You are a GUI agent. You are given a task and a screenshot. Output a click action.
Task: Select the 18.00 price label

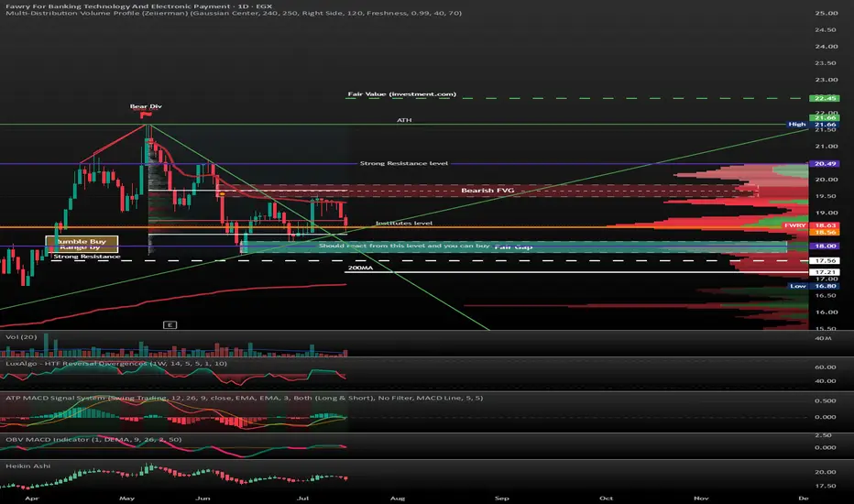point(825,247)
